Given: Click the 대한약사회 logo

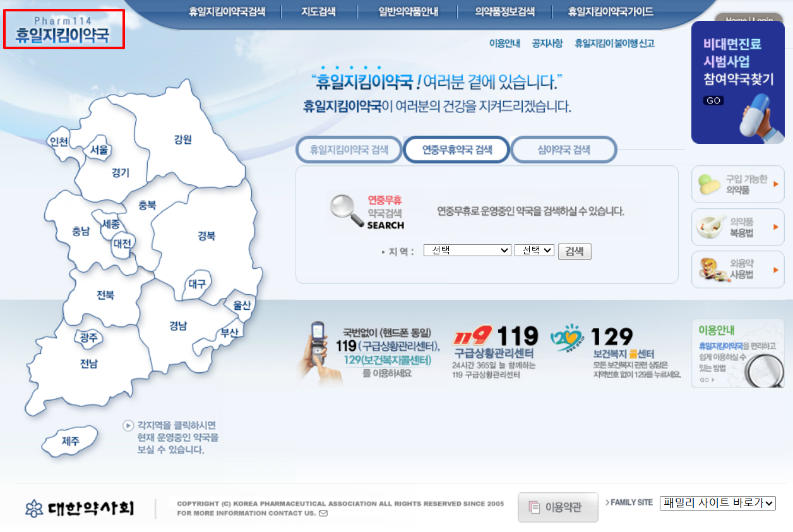Looking at the screenshot, I should 80,508.
